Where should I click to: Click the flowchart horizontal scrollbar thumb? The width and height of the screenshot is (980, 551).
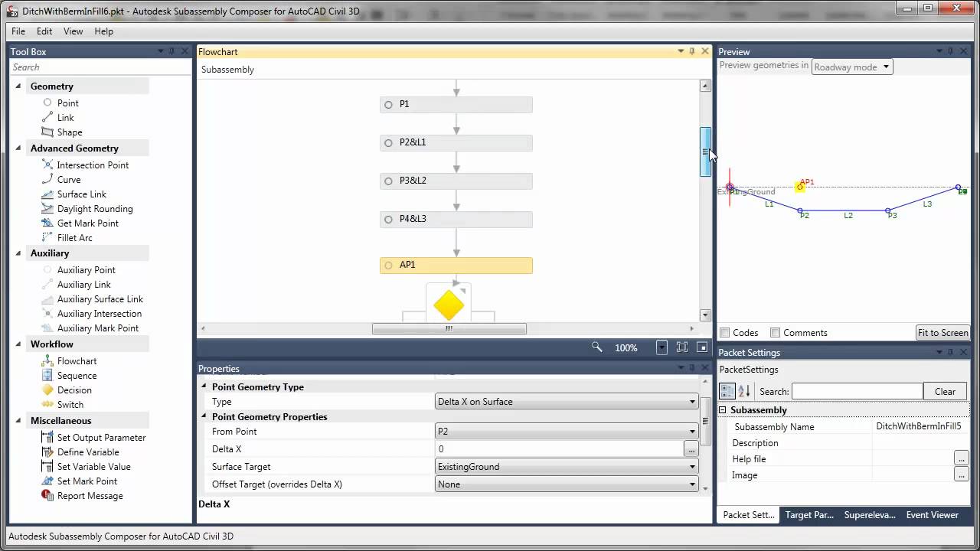pyautogui.click(x=449, y=328)
